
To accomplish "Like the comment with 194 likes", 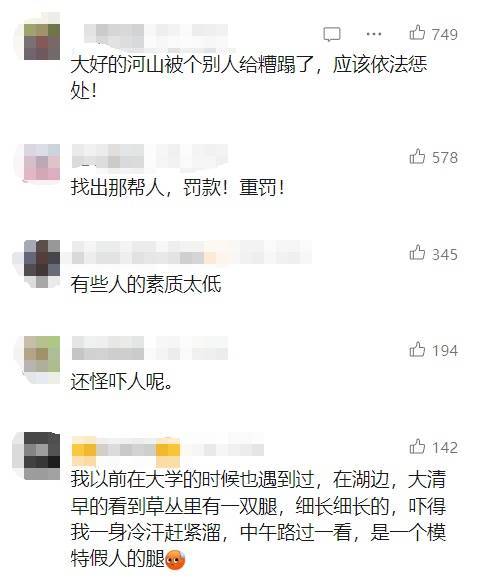I will point(417,350).
